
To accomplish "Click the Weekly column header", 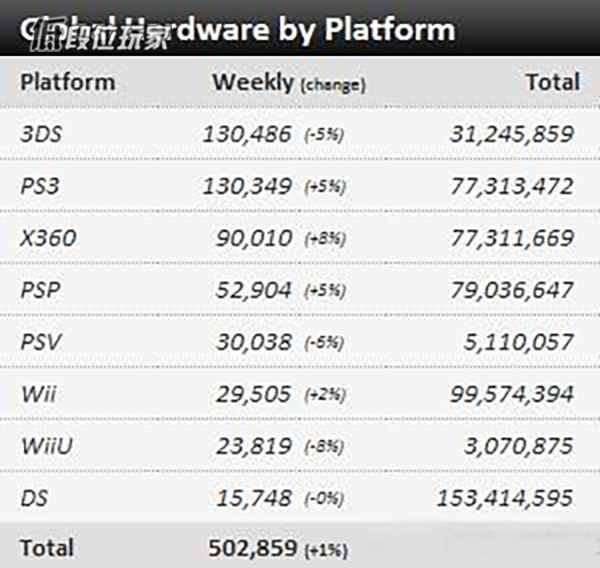I will (x=253, y=82).
